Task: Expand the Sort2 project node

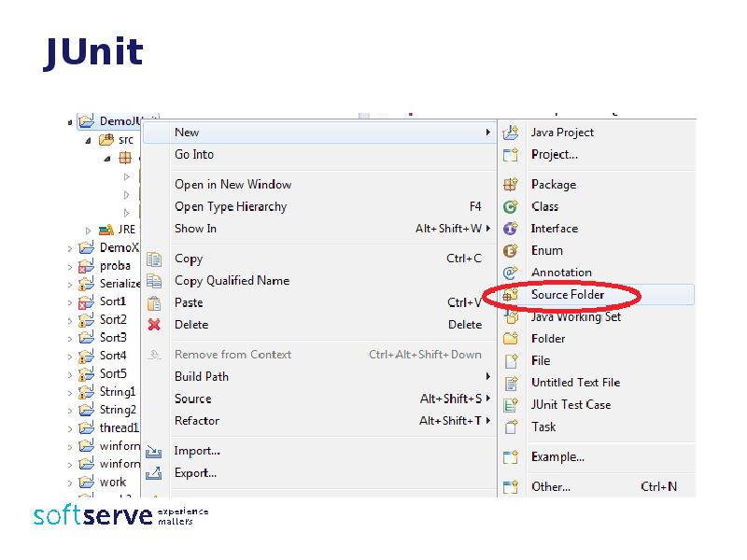Action: pos(70,321)
